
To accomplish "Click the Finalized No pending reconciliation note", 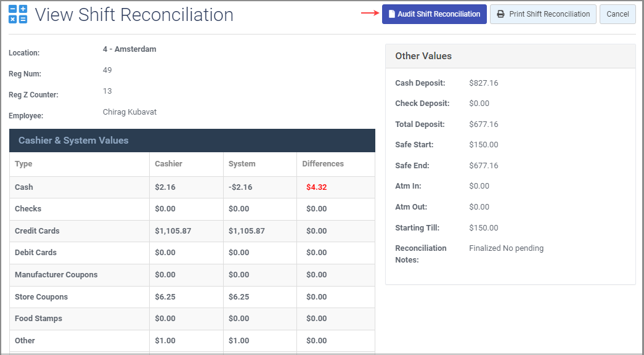I will coord(506,248).
